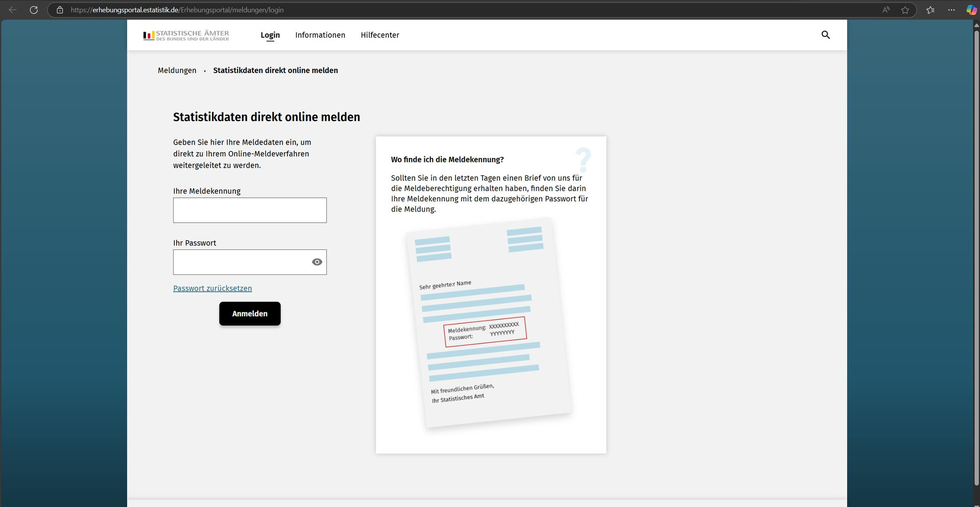Focus the Ihre Meldekennung input field
980x507 pixels.
pyautogui.click(x=250, y=210)
